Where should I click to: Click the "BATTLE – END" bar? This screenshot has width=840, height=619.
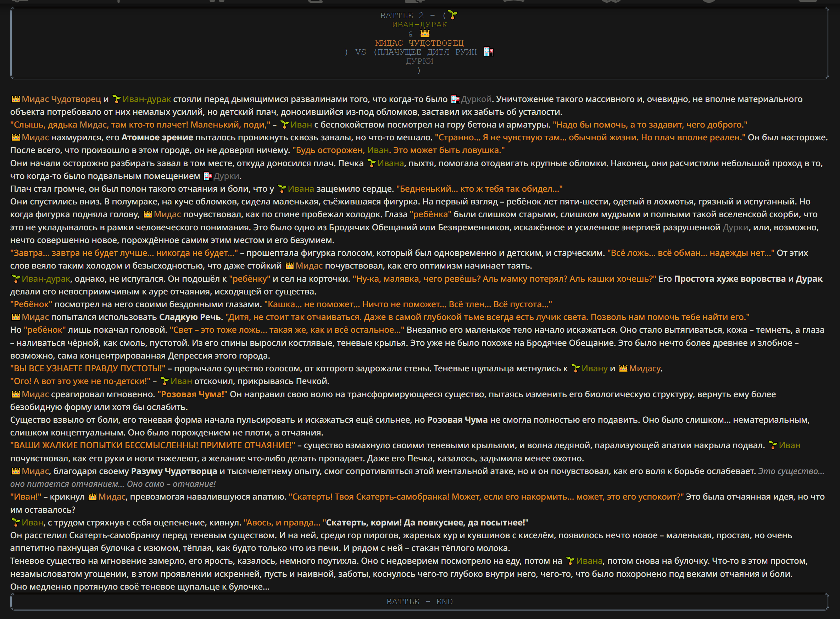(419, 601)
